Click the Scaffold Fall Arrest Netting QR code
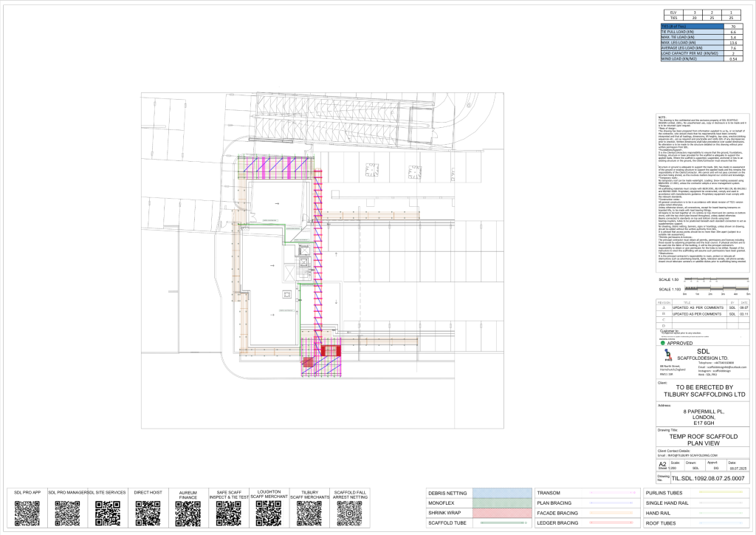 tap(349, 514)
